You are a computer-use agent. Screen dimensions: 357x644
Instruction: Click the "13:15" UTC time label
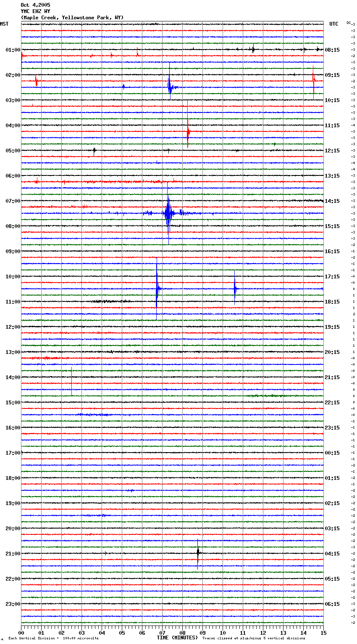point(332,176)
